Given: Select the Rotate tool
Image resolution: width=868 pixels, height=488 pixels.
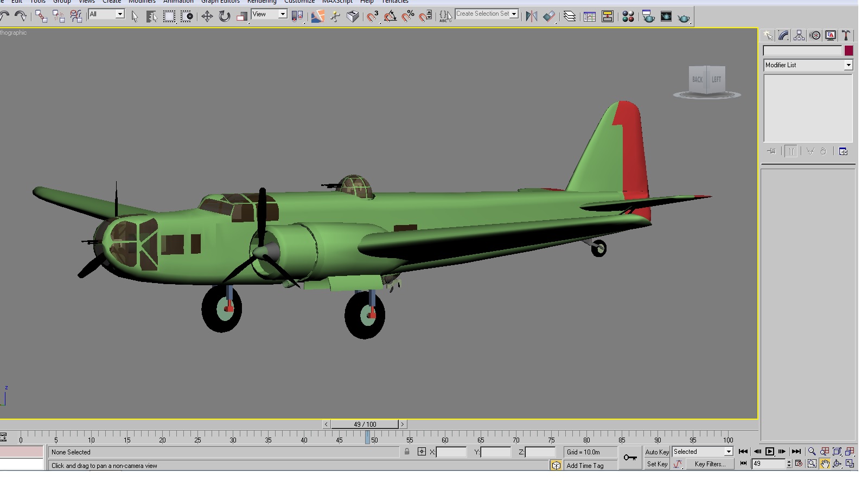Looking at the screenshot, I should tap(224, 16).
